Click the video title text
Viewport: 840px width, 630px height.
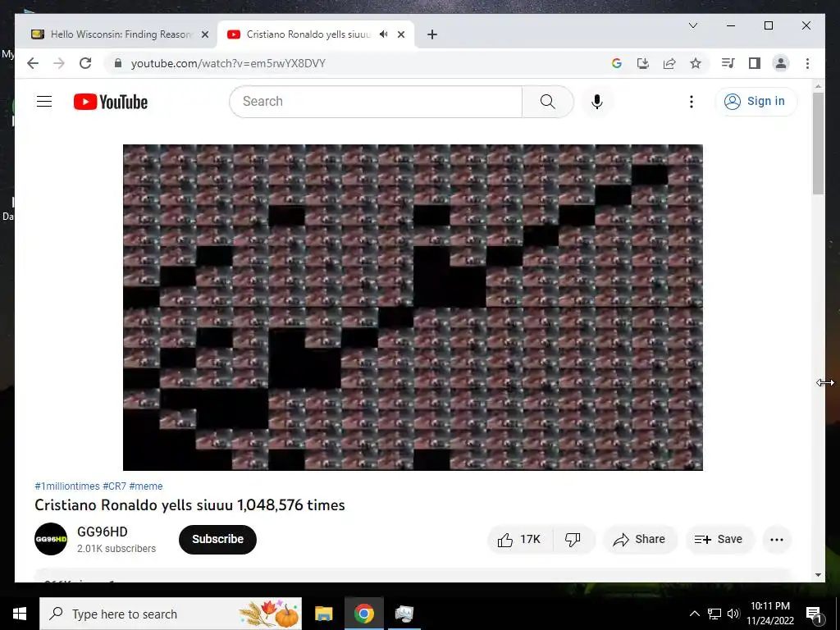pos(189,505)
